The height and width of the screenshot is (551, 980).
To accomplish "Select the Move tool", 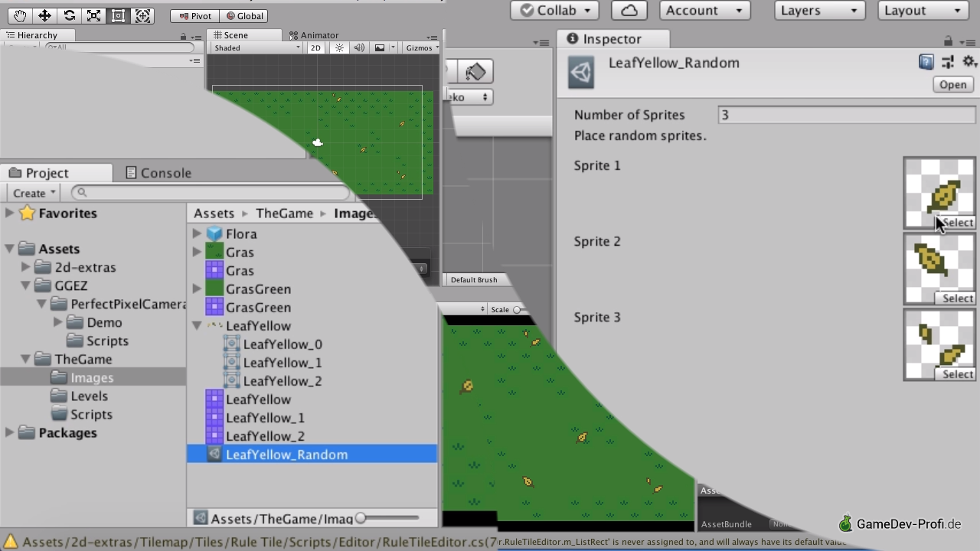I will point(44,15).
